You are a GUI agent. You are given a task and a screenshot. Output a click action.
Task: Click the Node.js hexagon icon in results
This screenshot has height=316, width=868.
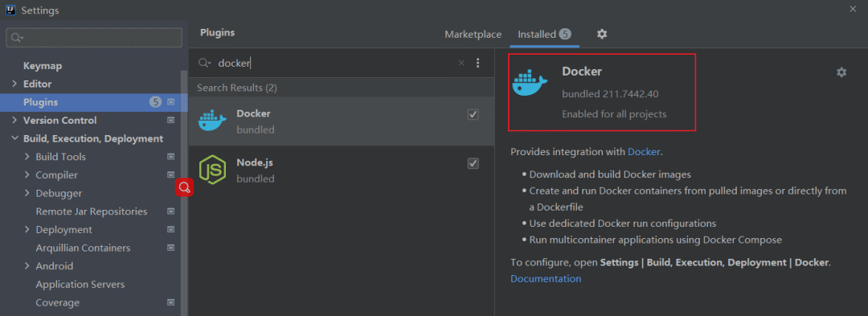pos(212,170)
